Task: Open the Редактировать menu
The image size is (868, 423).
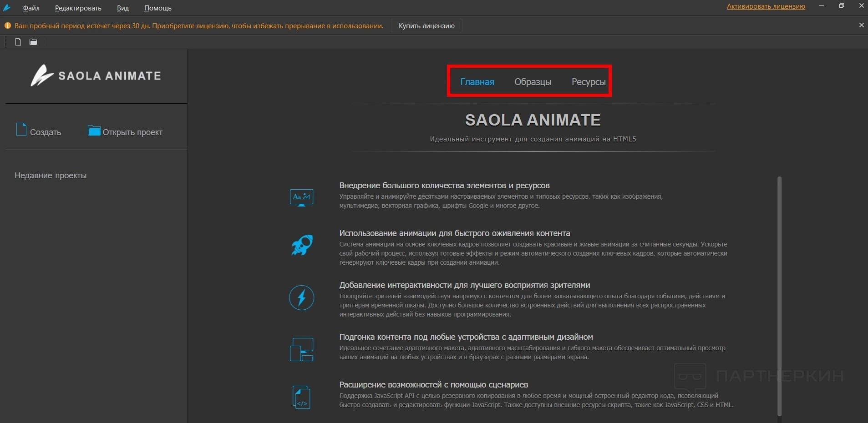Action: (78, 8)
